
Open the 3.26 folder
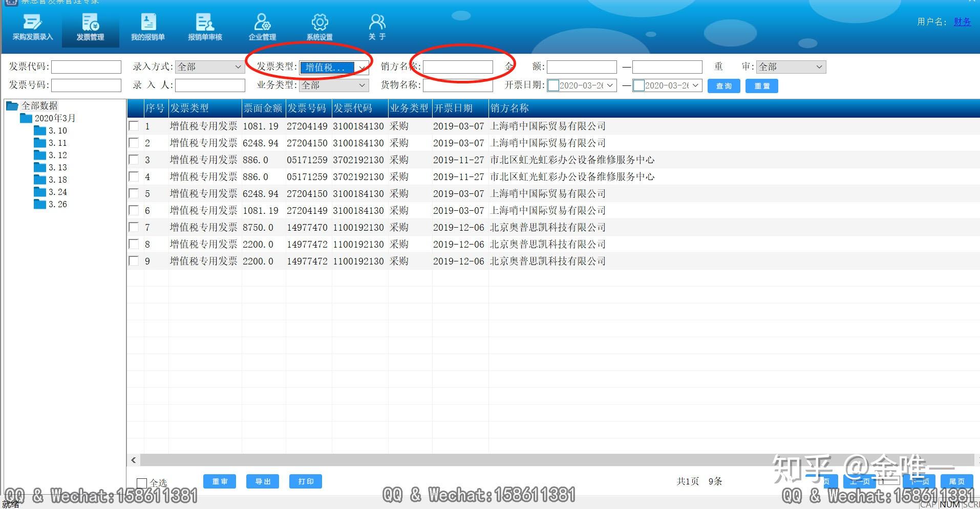(50, 204)
